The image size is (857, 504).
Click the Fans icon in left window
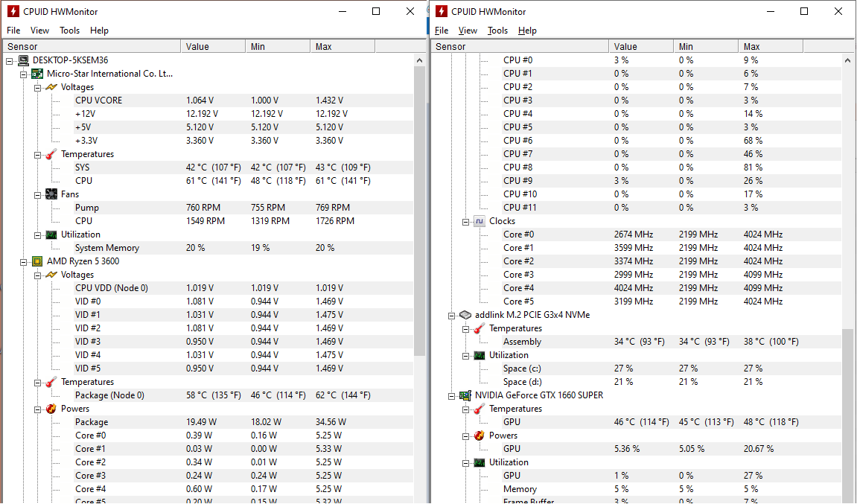[x=51, y=194]
